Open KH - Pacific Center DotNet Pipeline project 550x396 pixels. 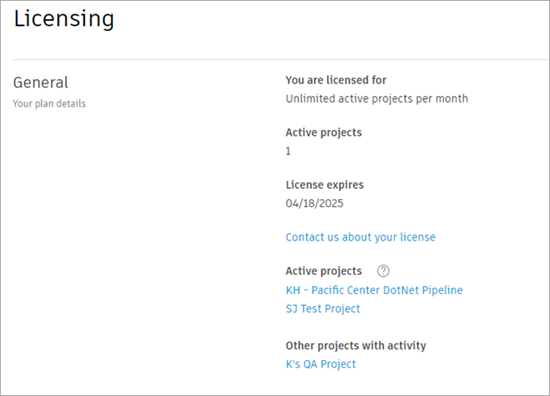[374, 290]
